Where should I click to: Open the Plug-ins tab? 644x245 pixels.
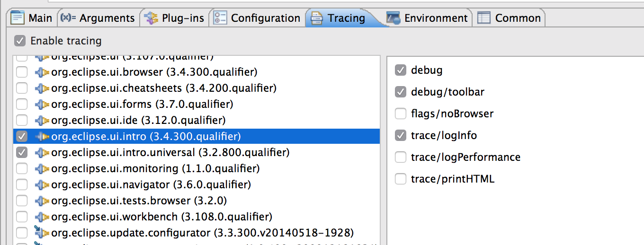point(175,18)
